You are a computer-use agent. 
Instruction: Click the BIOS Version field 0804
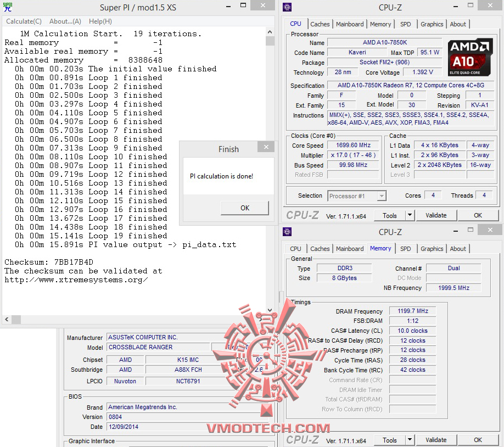pos(188,417)
